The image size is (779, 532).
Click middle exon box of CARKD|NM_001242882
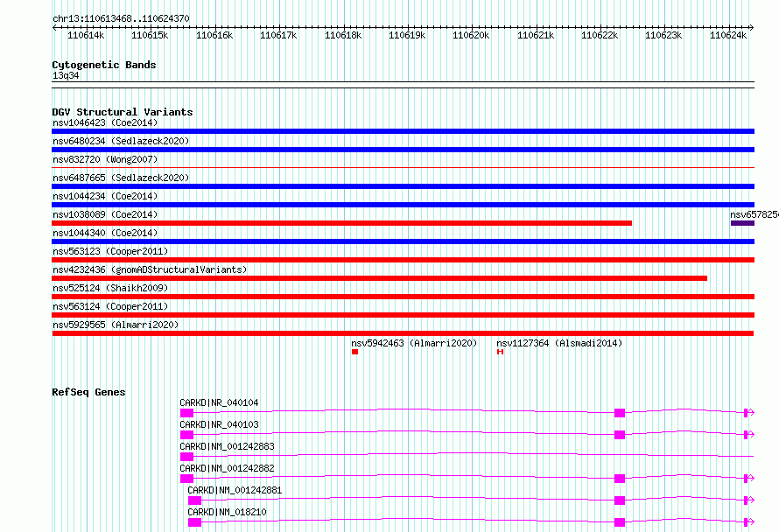click(620, 479)
